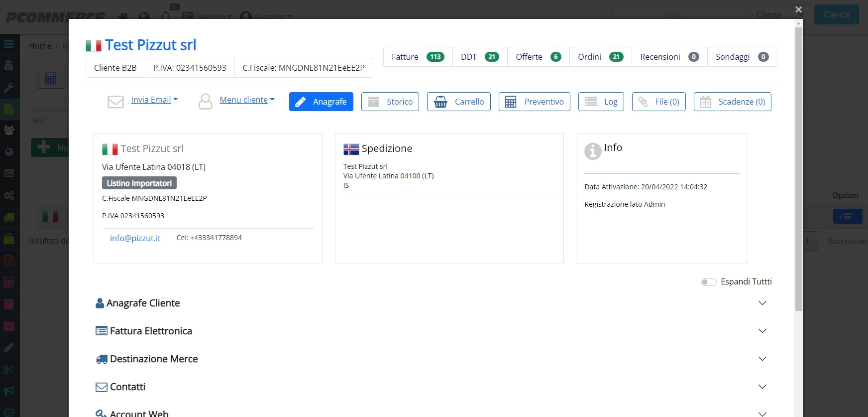Image resolution: width=868 pixels, height=417 pixels.
Task: Click the Info circle icon
Action: [x=592, y=150]
